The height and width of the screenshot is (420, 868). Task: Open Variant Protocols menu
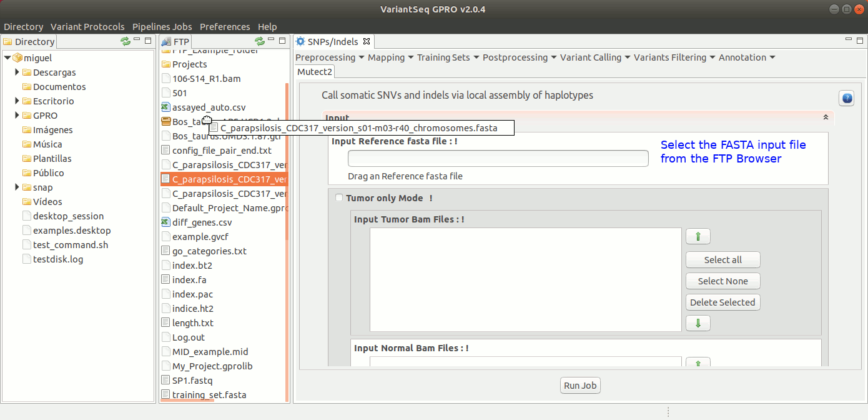87,27
